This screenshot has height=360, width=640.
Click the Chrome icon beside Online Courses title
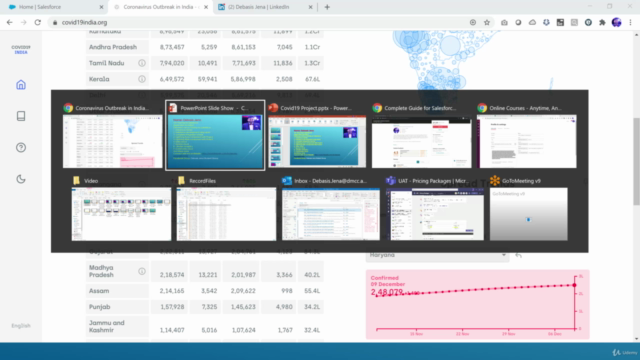[x=482, y=108]
